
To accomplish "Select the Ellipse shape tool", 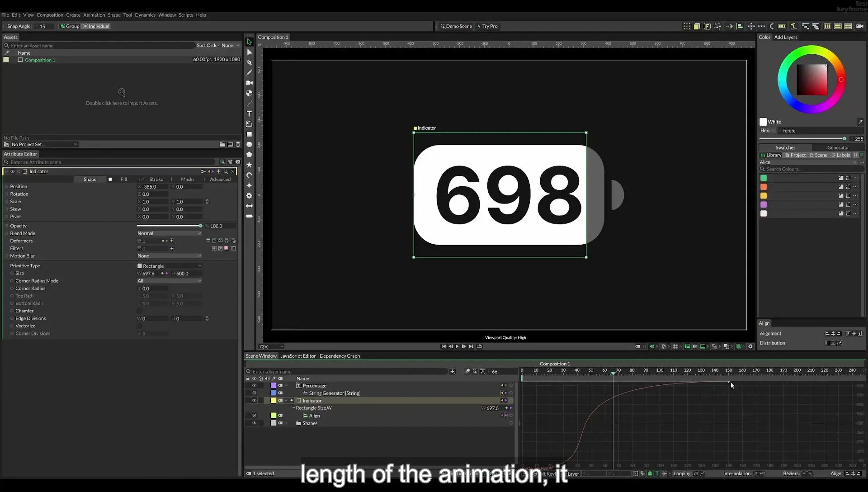I will click(x=249, y=144).
